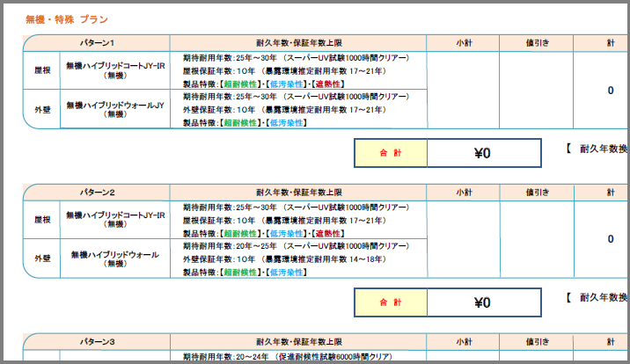
Task: Select the パターン3 header cell
Action: click(x=96, y=339)
